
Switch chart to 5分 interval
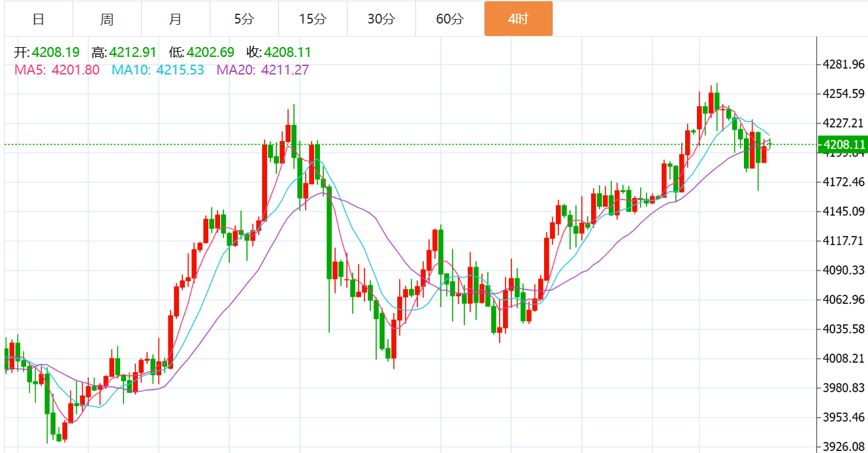pos(244,19)
